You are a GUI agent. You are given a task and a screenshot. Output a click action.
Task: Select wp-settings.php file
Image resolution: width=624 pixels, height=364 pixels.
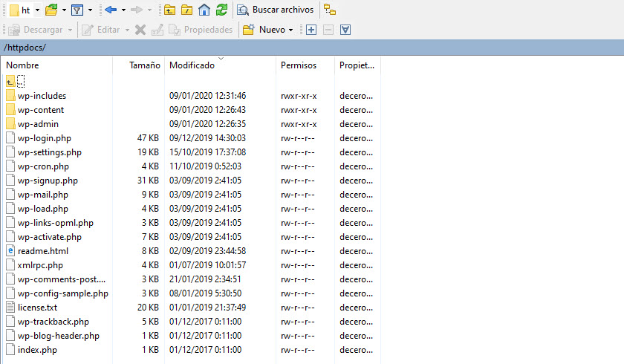pos(49,152)
